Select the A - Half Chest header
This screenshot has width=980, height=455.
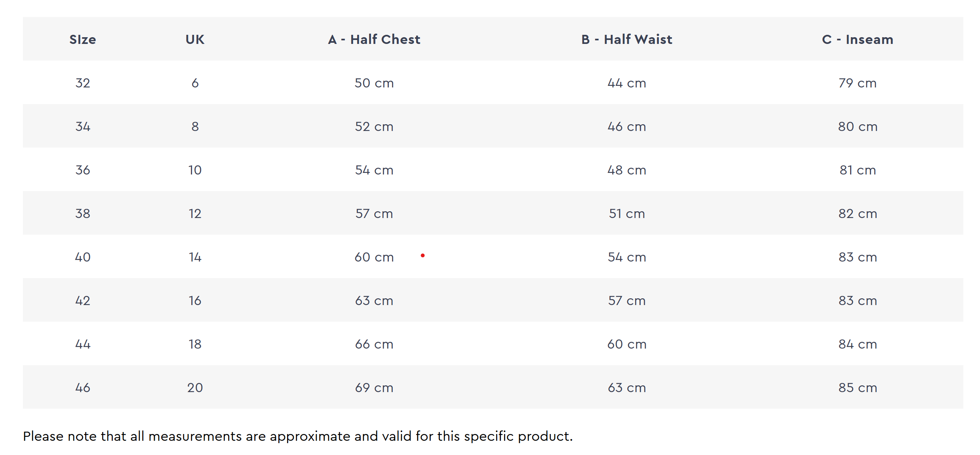tap(374, 40)
